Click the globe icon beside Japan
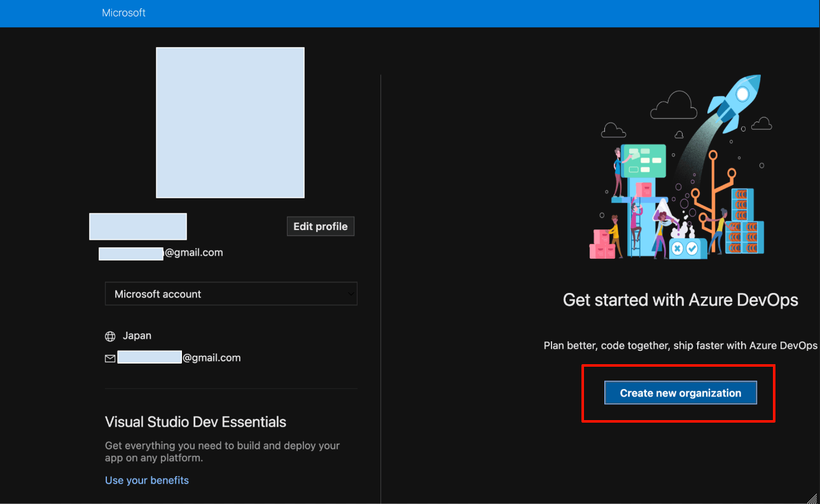Screen dimensions: 820x504 (x=111, y=336)
